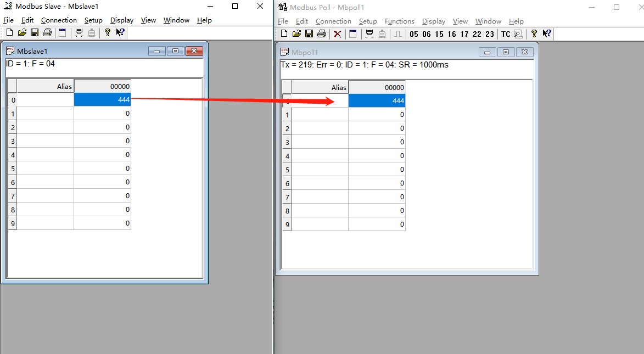644x354 pixels.
Task: Click the Save icon in Modbus Slave toolbar
Action: click(x=35, y=33)
